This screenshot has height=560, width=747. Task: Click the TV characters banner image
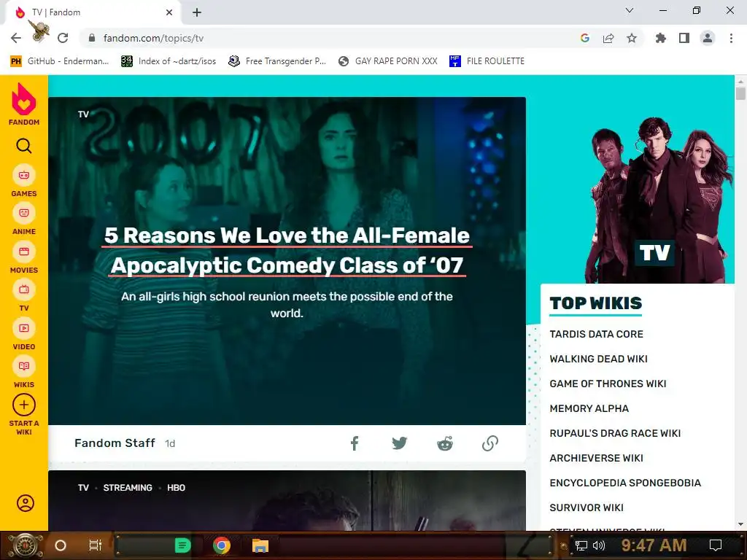(x=659, y=200)
